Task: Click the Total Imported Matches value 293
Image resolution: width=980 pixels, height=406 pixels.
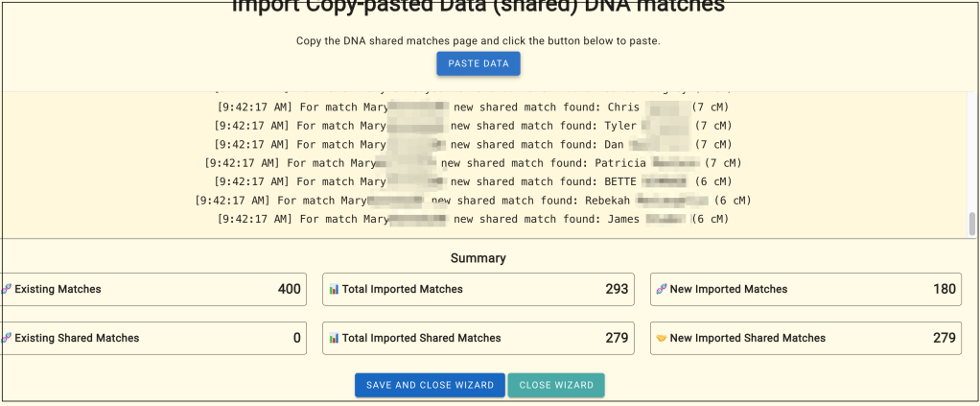Action: 617,289
